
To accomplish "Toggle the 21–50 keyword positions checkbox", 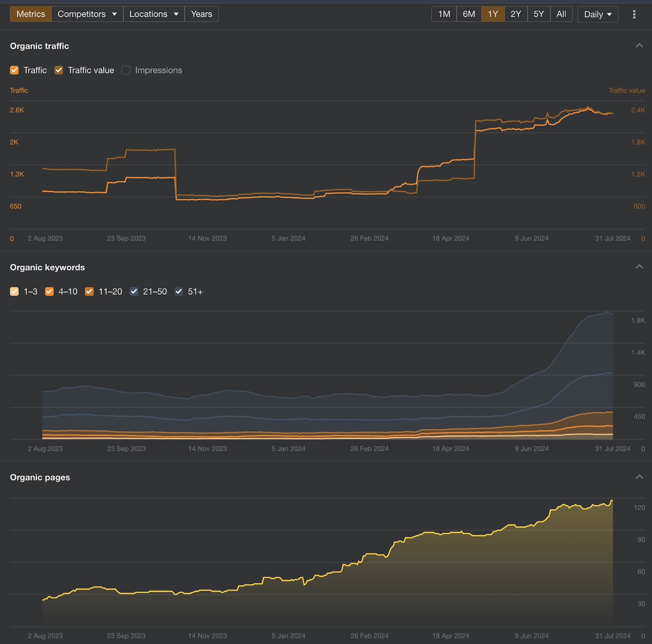I will 134,291.
